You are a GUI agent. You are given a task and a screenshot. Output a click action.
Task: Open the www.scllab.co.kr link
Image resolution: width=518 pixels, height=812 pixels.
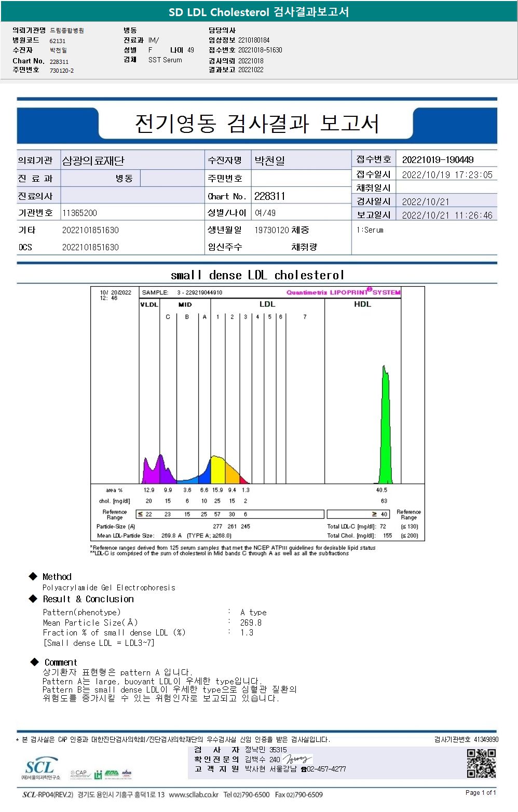click(x=194, y=794)
